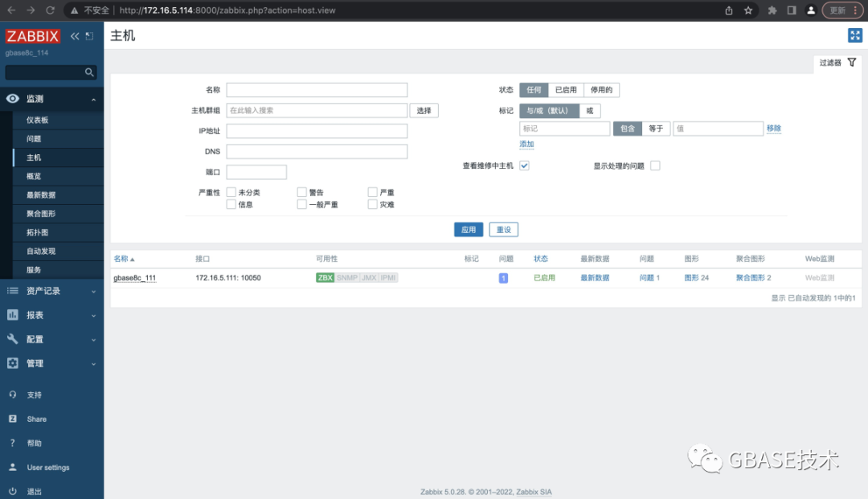The image size is (868, 499).
Task: Click the sidebar search magnifier icon
Action: (x=89, y=72)
